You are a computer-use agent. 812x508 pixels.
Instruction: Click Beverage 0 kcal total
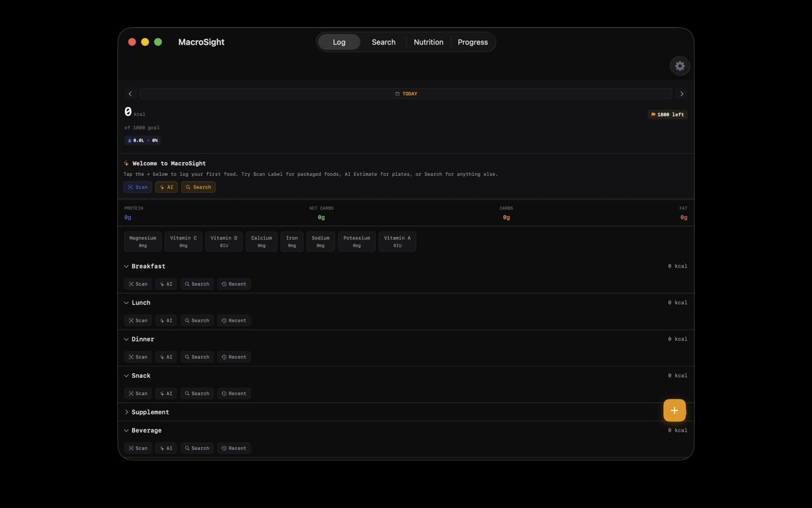[x=678, y=431]
